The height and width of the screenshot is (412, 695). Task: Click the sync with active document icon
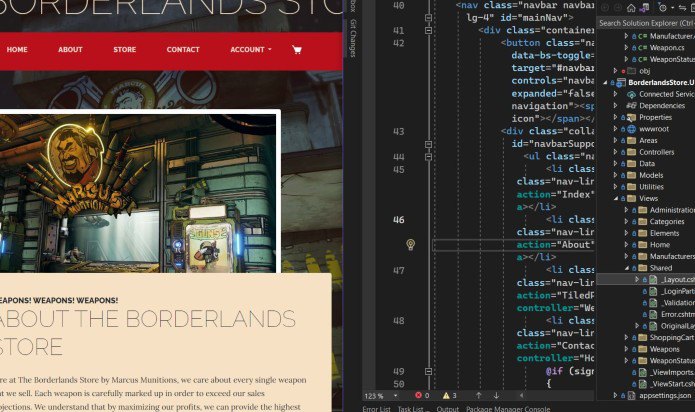tap(682, 8)
